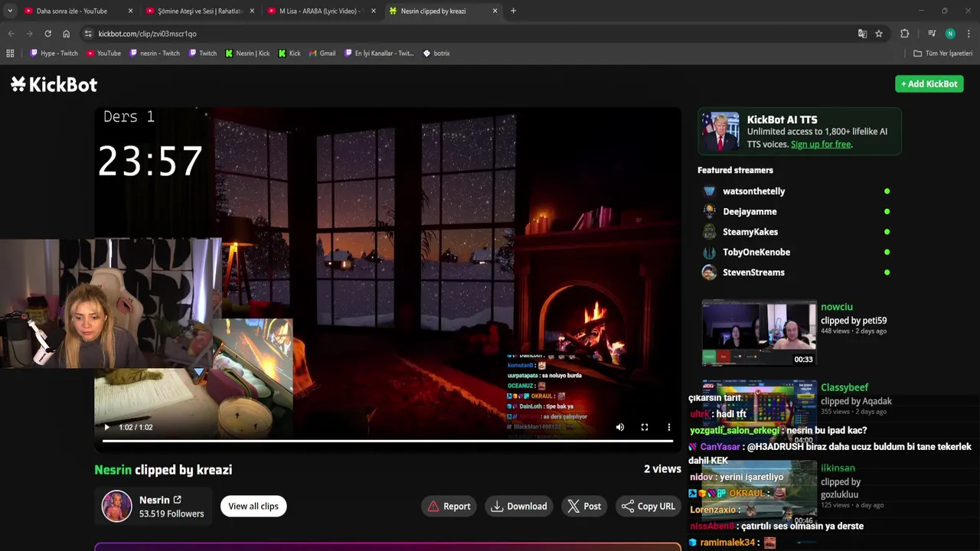Close the Daha sonra izle tab
Viewport: 980px width, 551px height.
pyautogui.click(x=130, y=11)
